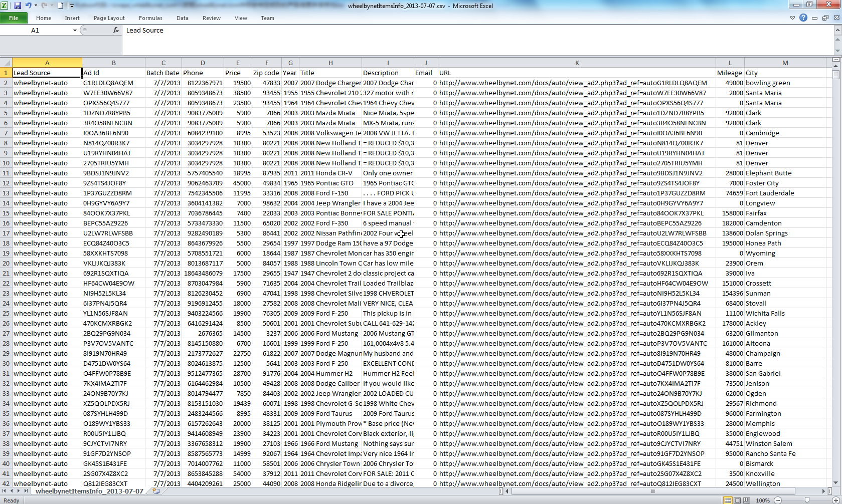The image size is (842, 504).
Task: Select the 2004 Hummer H2 title cell
Action: (330, 373)
